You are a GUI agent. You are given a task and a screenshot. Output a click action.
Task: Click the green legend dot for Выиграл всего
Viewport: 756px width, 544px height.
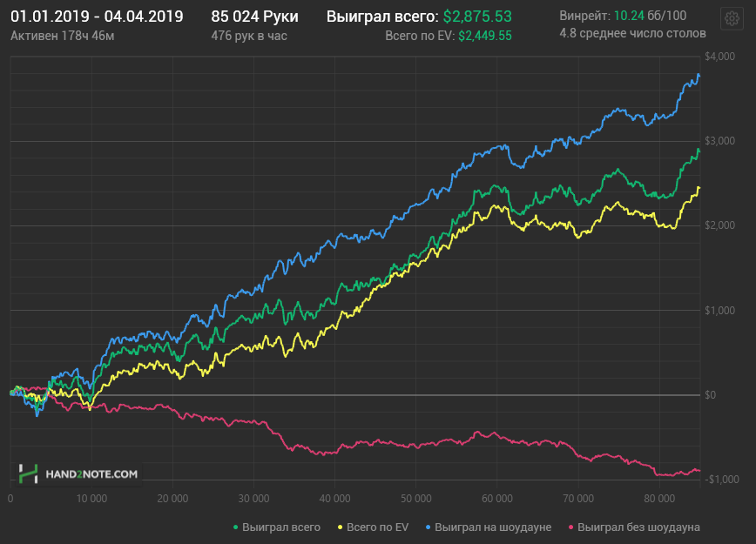236,527
